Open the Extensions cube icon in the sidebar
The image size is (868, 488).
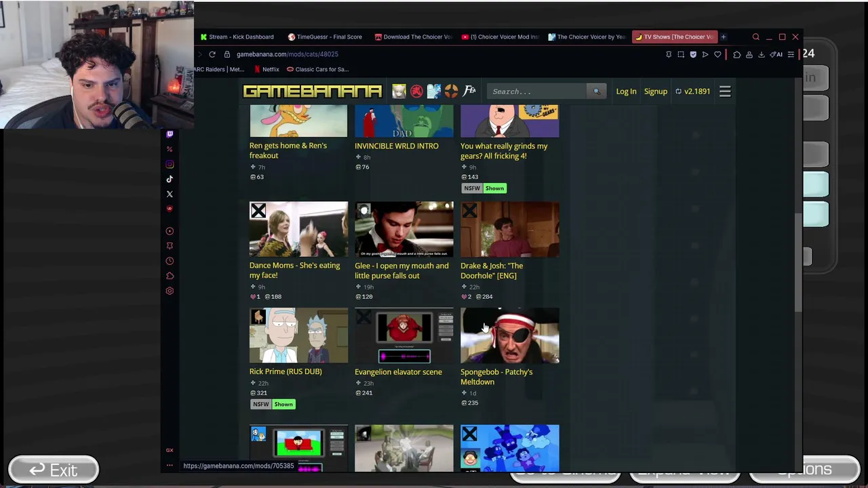tap(170, 276)
